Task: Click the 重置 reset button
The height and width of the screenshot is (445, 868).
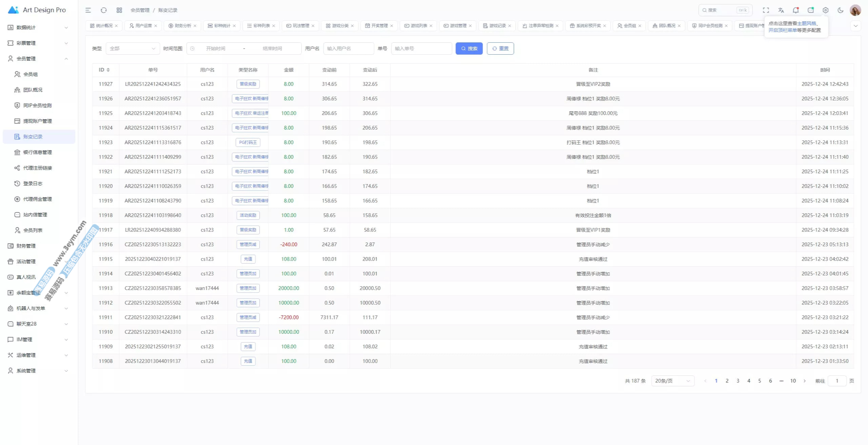Action: [500, 49]
